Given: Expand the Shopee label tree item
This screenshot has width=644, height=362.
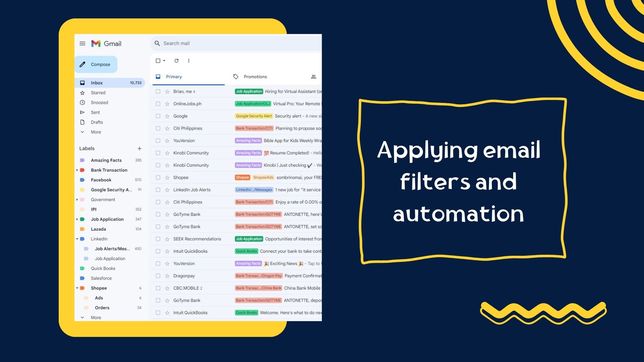Looking at the screenshot, I should tap(77, 288).
